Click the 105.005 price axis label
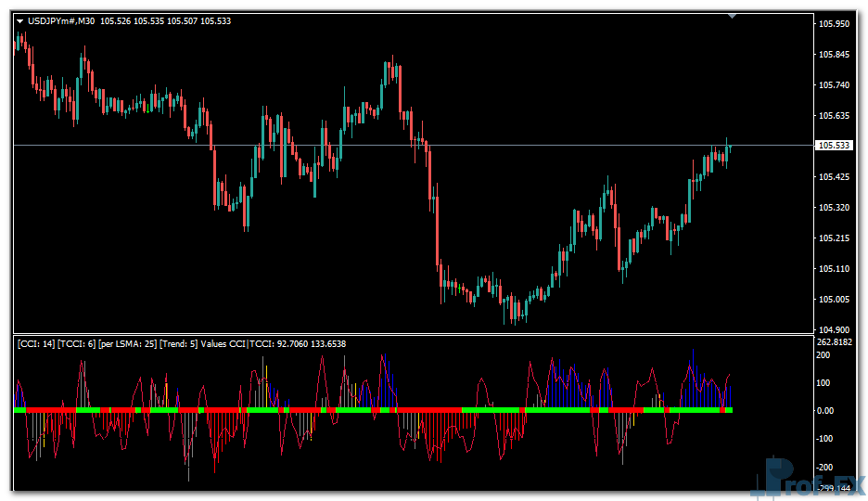The width and height of the screenshot is (868, 501). 835,300
